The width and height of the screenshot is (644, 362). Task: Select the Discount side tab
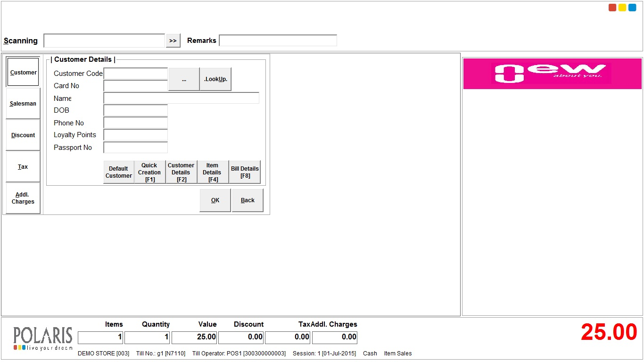pos(23,135)
